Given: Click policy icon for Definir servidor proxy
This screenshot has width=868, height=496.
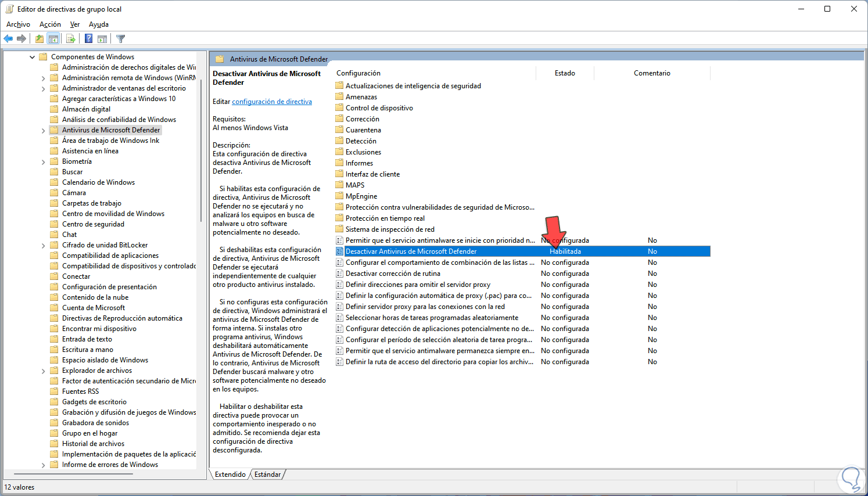Looking at the screenshot, I should (x=340, y=307).
